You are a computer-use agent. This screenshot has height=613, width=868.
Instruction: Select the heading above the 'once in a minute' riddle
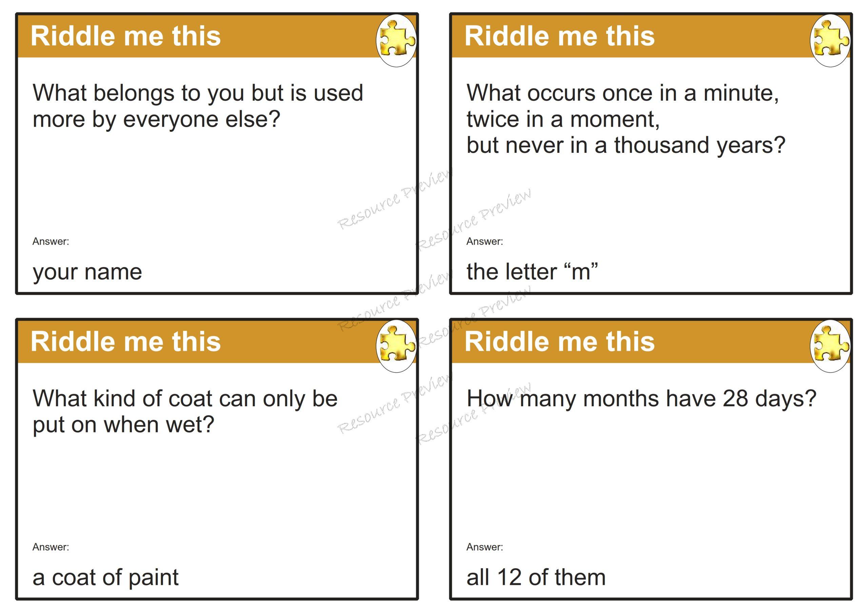click(559, 36)
